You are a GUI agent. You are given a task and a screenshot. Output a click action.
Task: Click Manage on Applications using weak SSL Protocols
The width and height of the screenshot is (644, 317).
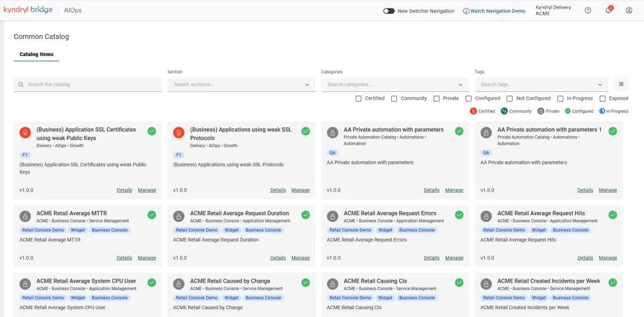point(301,190)
